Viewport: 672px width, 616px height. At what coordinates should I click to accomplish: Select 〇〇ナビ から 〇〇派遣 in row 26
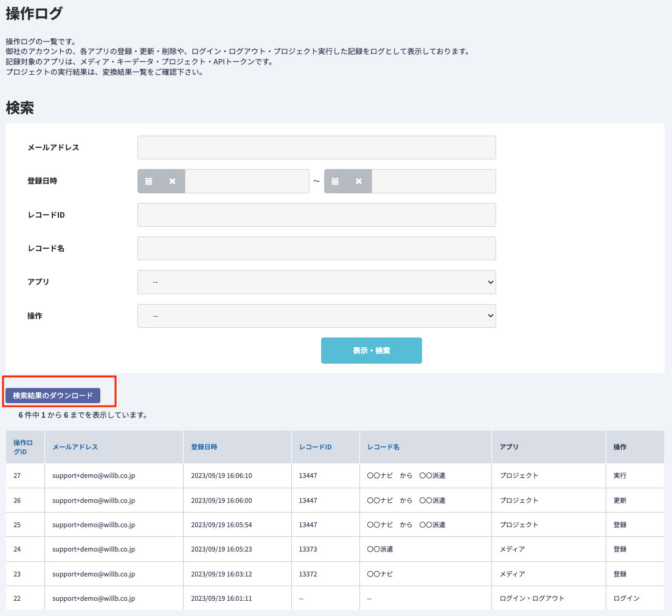[406, 500]
